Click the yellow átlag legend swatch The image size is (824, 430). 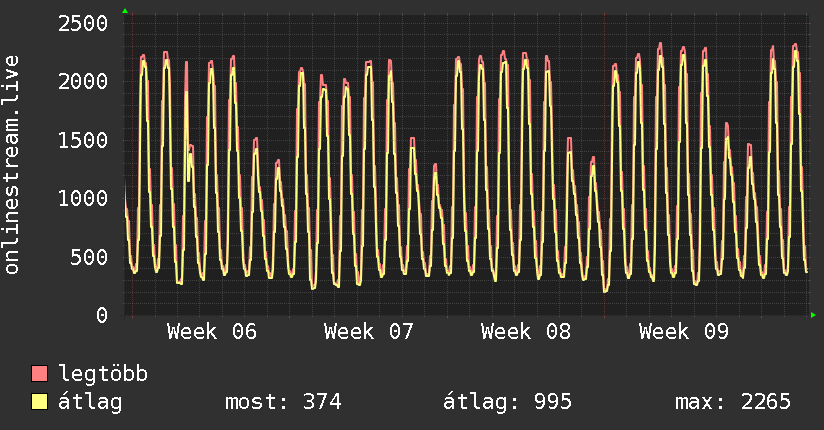[x=40, y=402]
